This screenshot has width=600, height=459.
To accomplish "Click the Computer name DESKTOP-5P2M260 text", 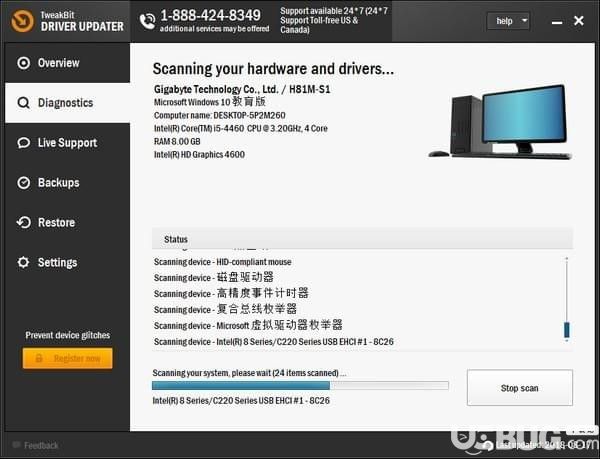I will [x=220, y=115].
